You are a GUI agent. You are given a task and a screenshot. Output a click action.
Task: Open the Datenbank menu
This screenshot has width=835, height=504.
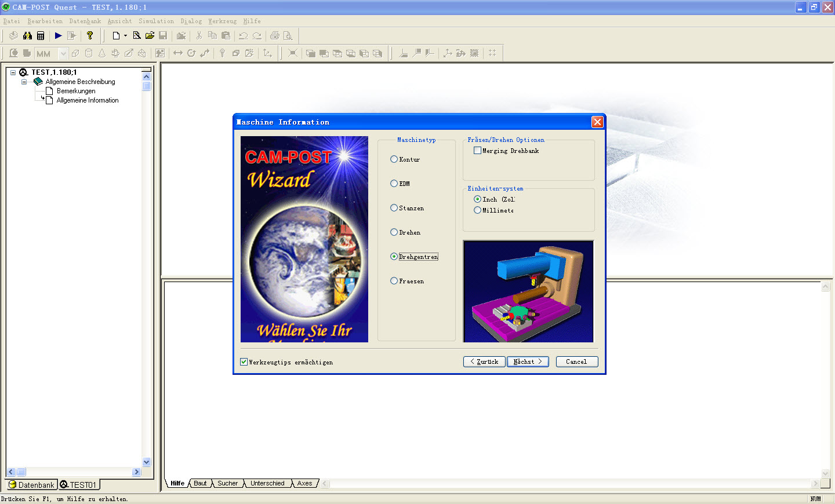(x=85, y=21)
